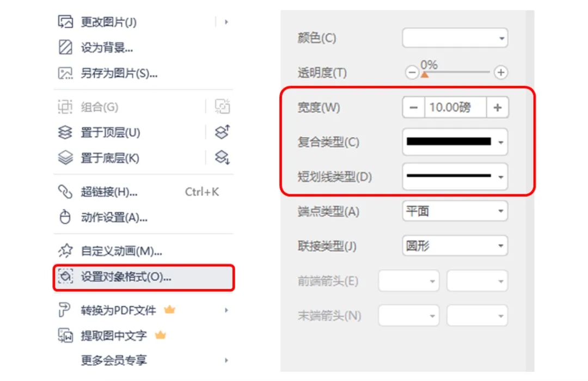Open the 联接类型 join type dropdown
588x381 pixels.
(455, 245)
